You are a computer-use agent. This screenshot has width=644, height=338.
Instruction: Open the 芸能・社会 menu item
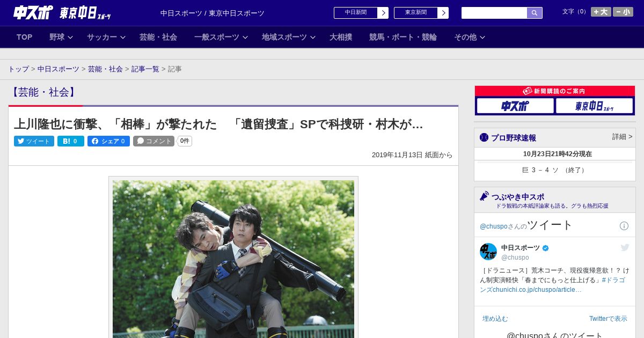tap(158, 37)
